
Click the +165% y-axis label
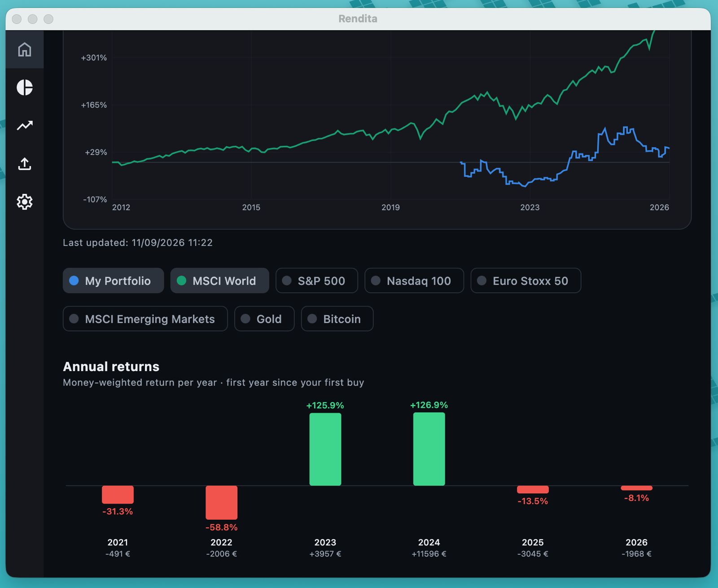pyautogui.click(x=94, y=105)
